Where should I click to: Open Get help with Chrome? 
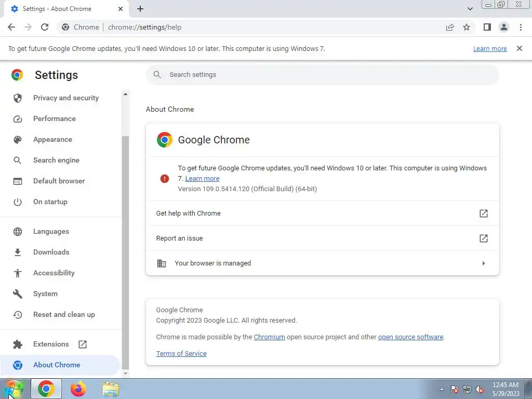[322, 214]
